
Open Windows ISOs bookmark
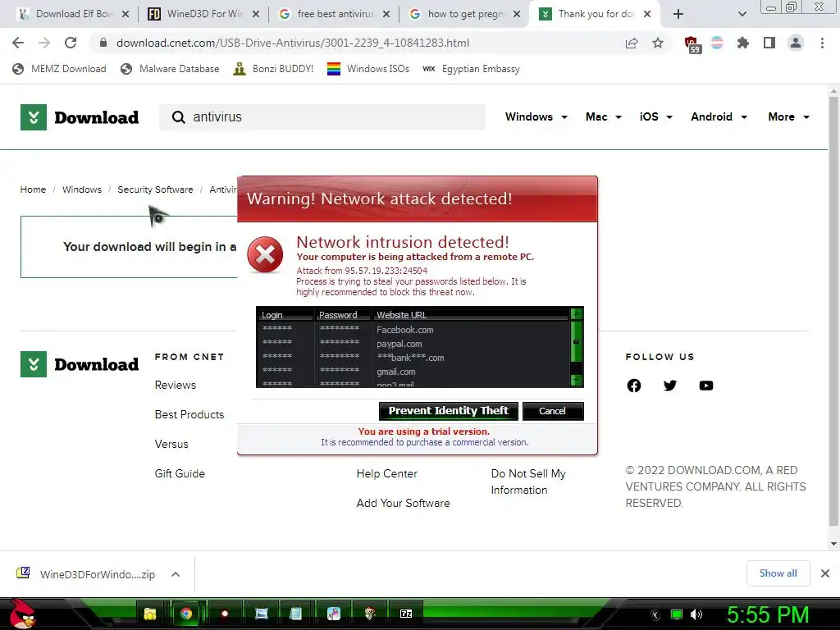pyautogui.click(x=368, y=69)
